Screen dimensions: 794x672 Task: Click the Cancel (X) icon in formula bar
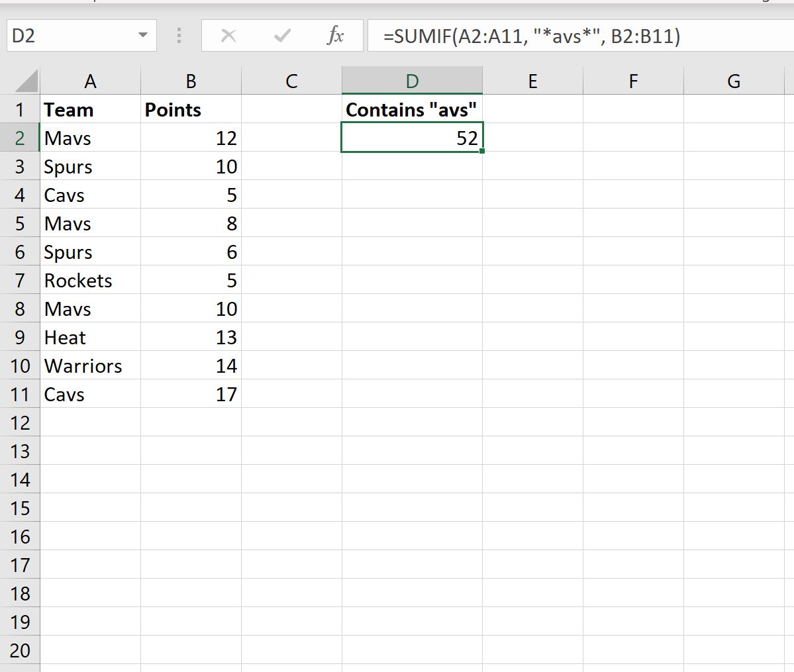click(x=228, y=36)
